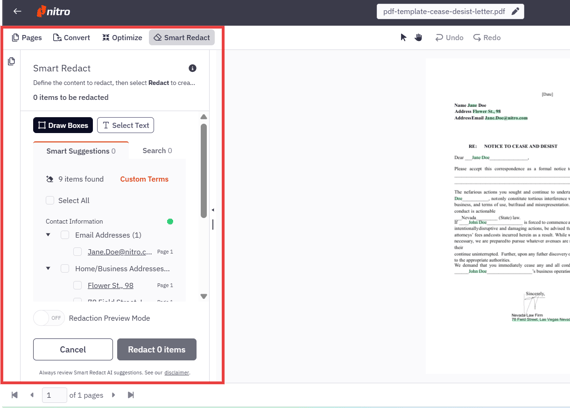Collapse the side panel with divider arrow
The width and height of the screenshot is (570, 408).
[213, 210]
